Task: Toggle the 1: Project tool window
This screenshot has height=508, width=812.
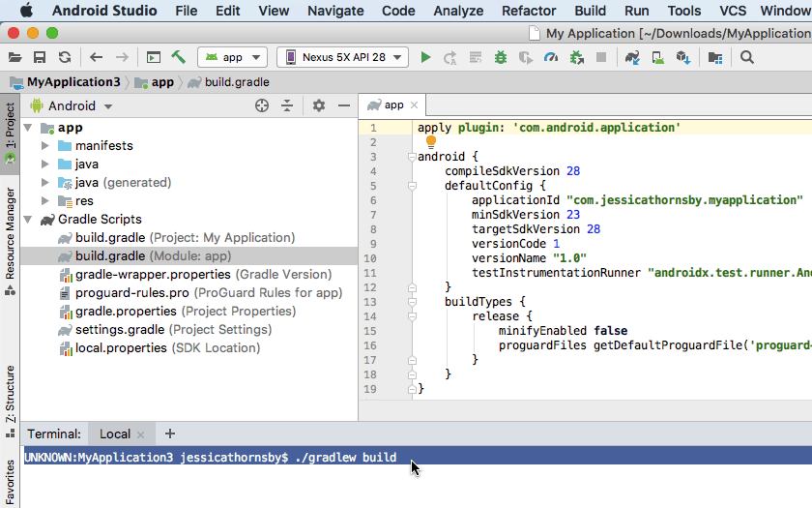Action: [x=10, y=133]
